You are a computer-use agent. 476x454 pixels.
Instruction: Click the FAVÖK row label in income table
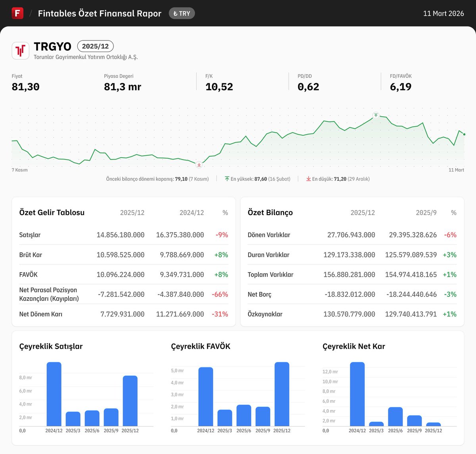point(28,275)
